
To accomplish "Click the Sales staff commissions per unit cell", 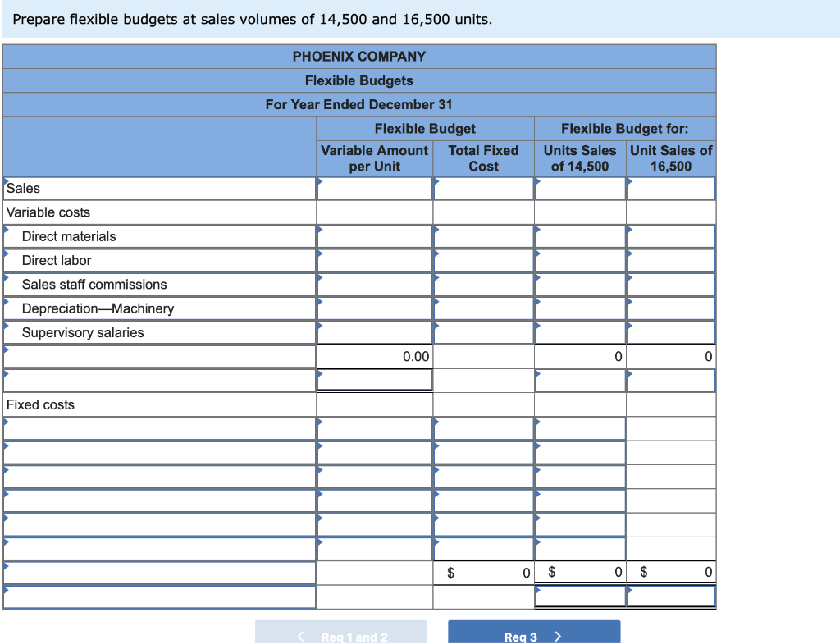I will click(x=374, y=284).
